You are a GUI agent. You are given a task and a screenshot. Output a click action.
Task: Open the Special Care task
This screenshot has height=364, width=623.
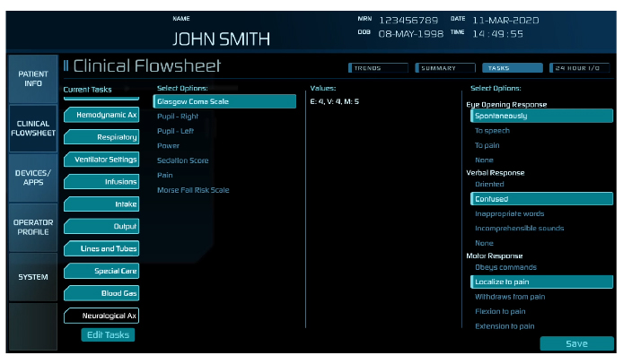pos(101,271)
